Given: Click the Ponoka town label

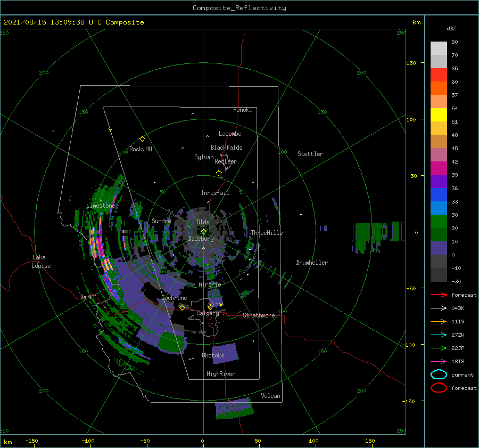Looking at the screenshot, I should (243, 110).
